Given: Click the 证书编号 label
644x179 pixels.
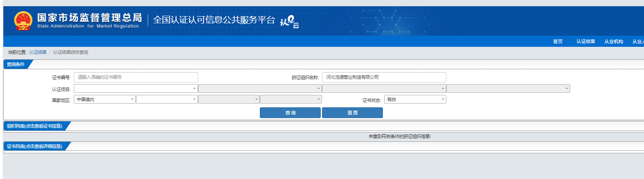Looking at the screenshot, I should point(61,77).
